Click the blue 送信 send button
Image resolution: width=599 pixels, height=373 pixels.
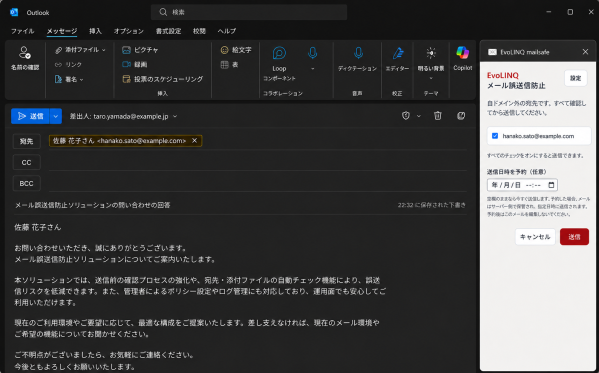click(x=31, y=116)
